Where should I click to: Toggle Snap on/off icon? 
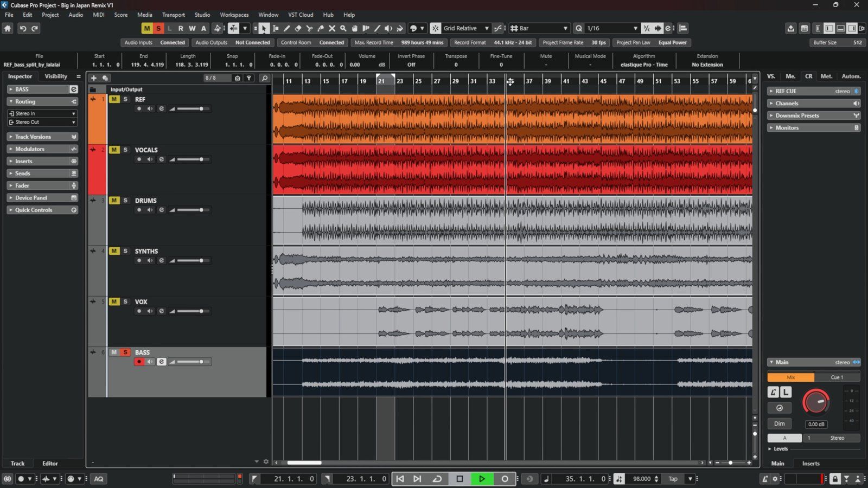(x=436, y=28)
